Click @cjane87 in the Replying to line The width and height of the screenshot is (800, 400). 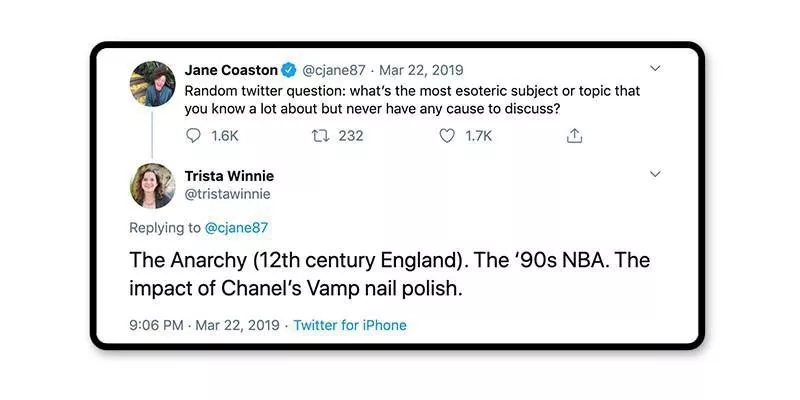pos(236,228)
